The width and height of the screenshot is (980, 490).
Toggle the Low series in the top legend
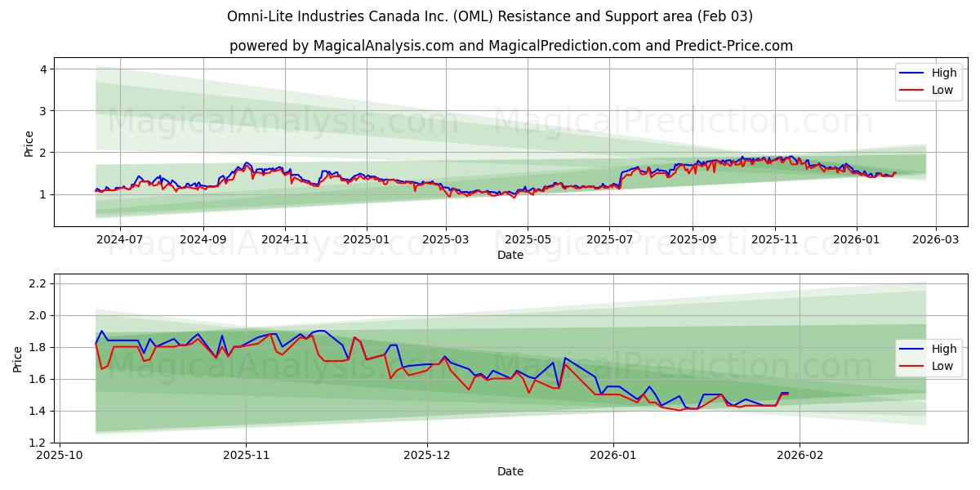click(x=941, y=90)
